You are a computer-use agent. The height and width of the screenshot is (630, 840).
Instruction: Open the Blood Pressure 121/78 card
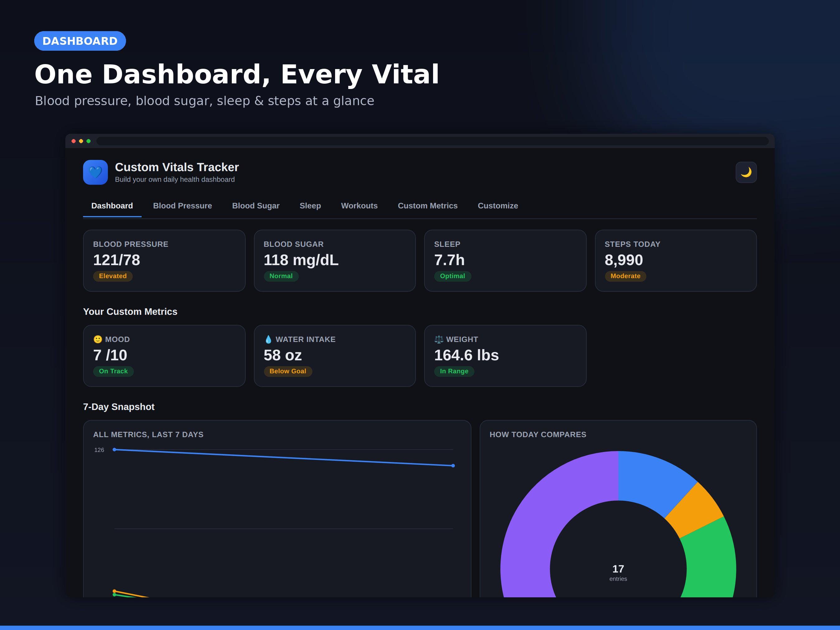click(164, 260)
